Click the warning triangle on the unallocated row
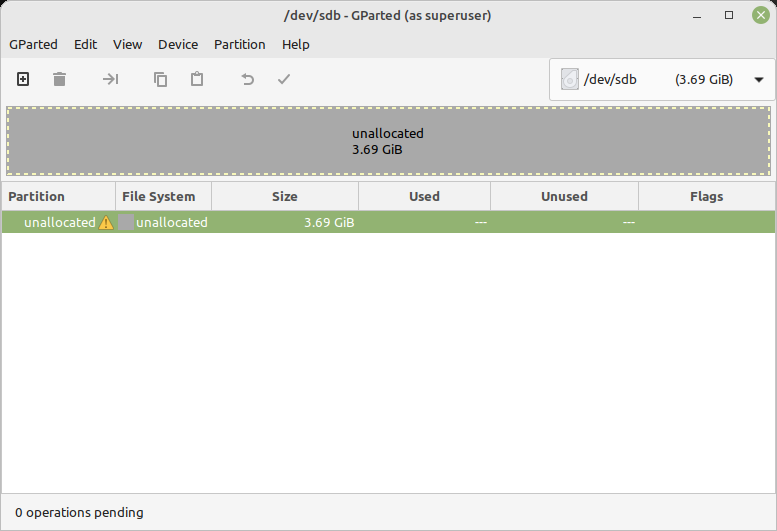This screenshot has height=531, width=777. [106, 223]
